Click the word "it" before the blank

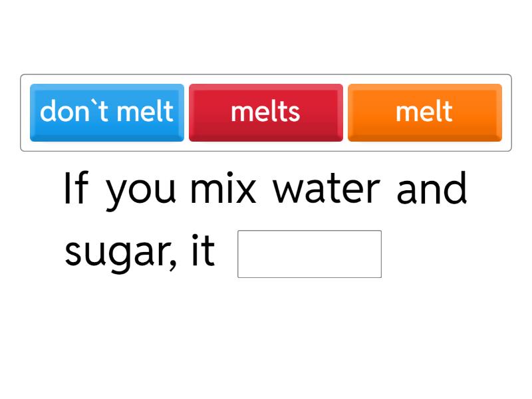203,251
